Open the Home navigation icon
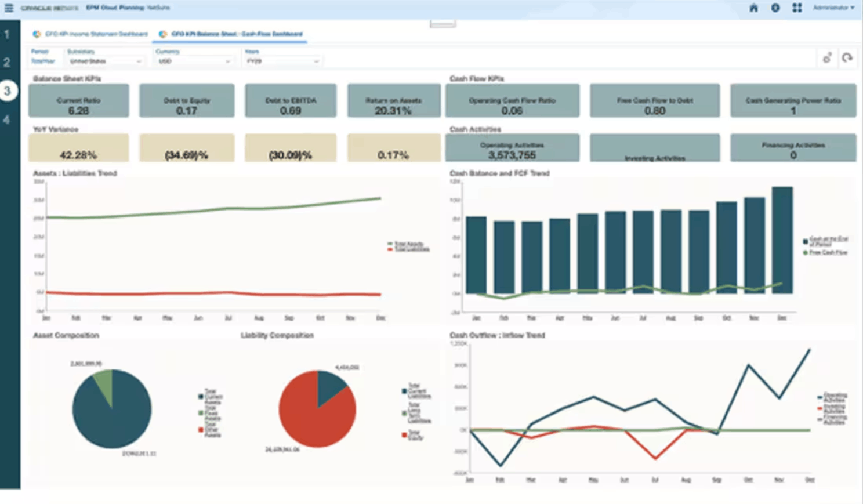863x504 pixels. point(753,8)
